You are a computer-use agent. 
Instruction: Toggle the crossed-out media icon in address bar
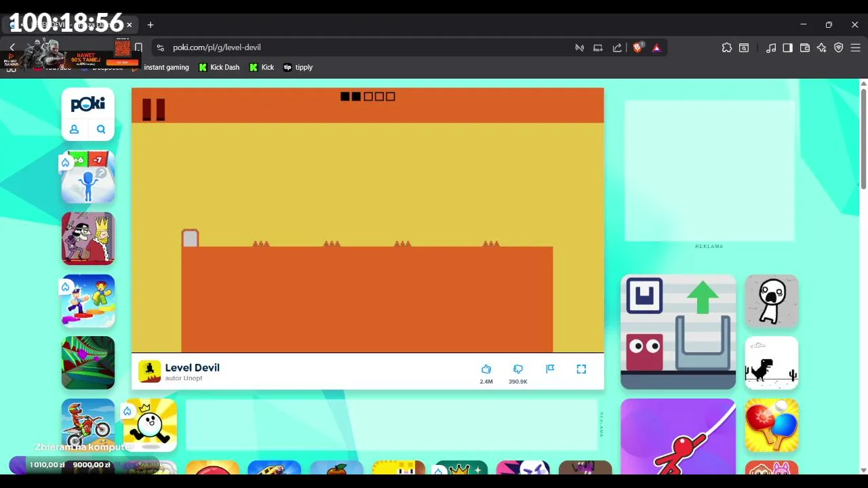point(579,47)
